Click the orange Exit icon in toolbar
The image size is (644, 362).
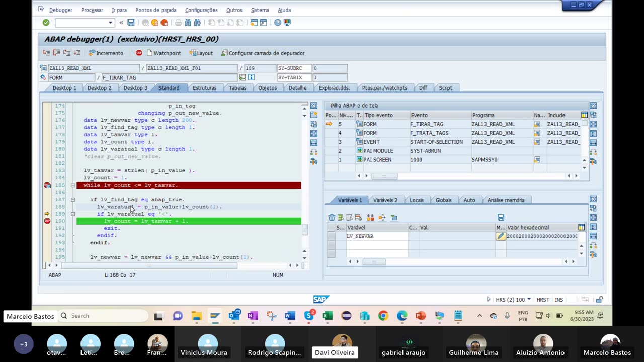[154, 23]
